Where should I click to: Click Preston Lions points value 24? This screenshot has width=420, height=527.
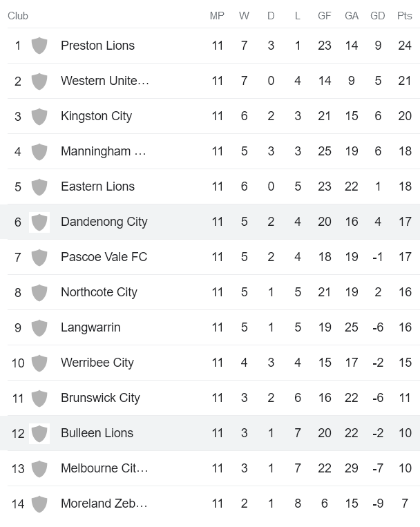point(405,46)
